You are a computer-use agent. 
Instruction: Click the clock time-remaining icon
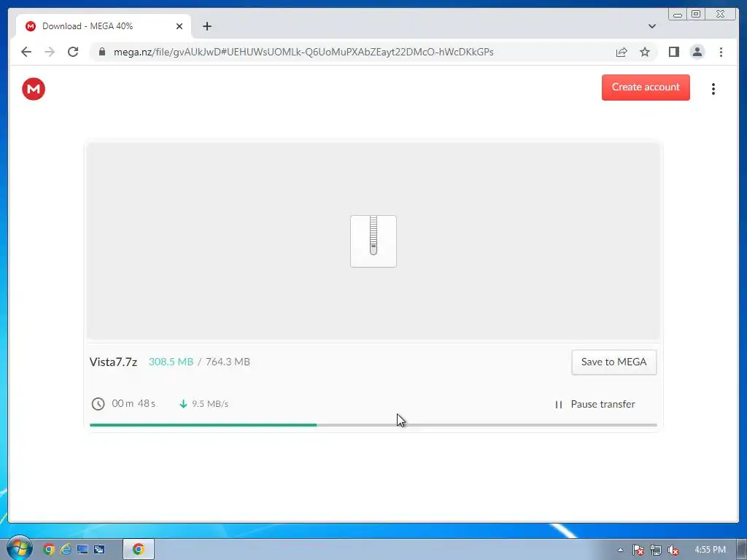98,404
